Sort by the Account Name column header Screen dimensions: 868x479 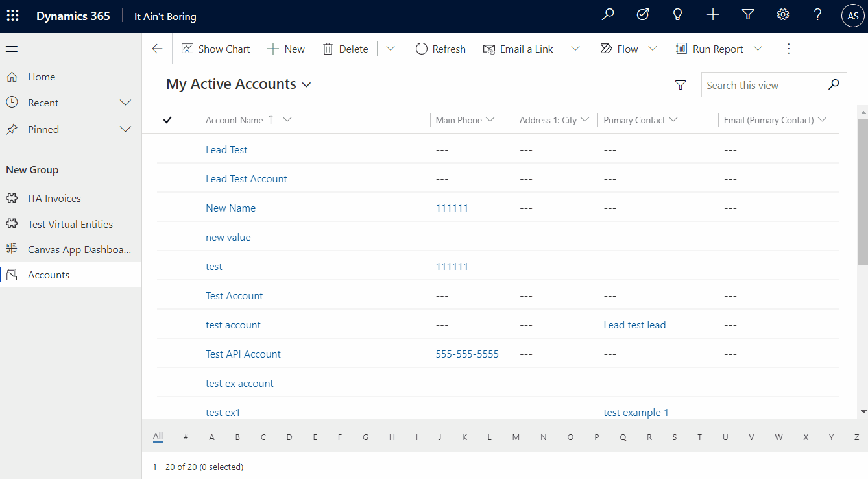tap(234, 120)
